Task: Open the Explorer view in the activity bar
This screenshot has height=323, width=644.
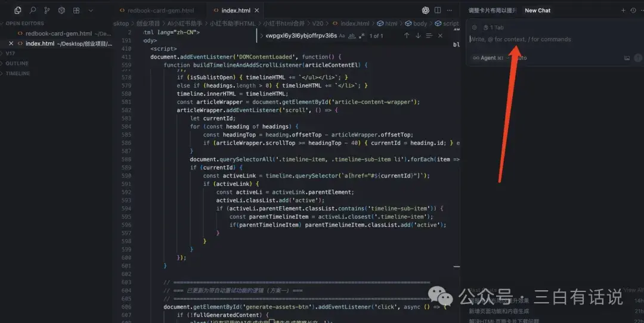Action: 18,10
